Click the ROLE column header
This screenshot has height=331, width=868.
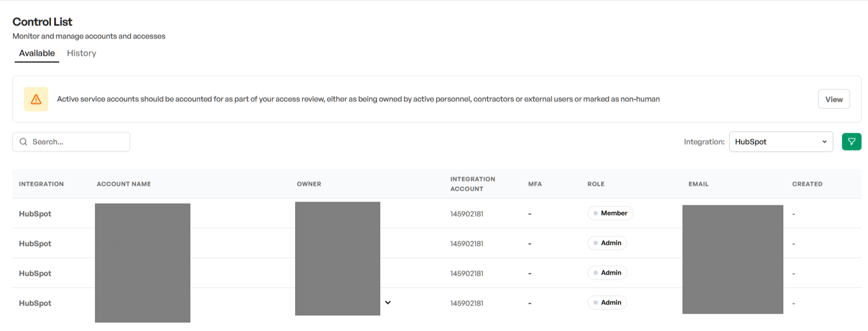pyautogui.click(x=596, y=184)
